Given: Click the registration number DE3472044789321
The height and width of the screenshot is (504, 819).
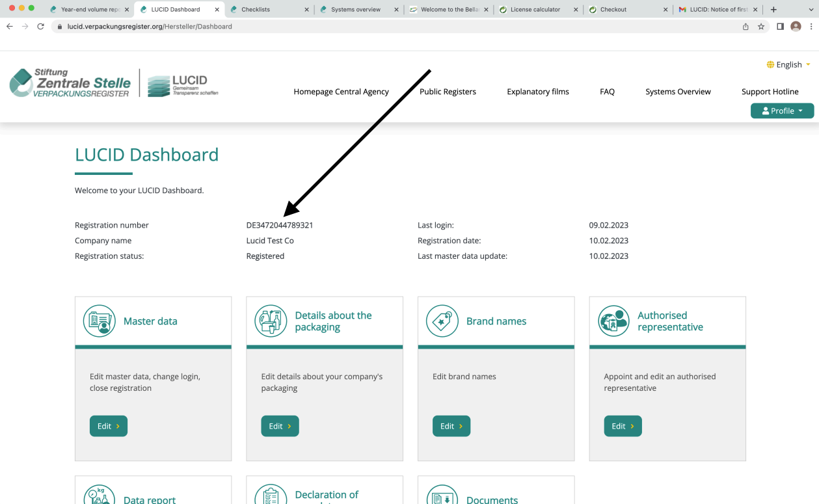Looking at the screenshot, I should click(x=280, y=225).
